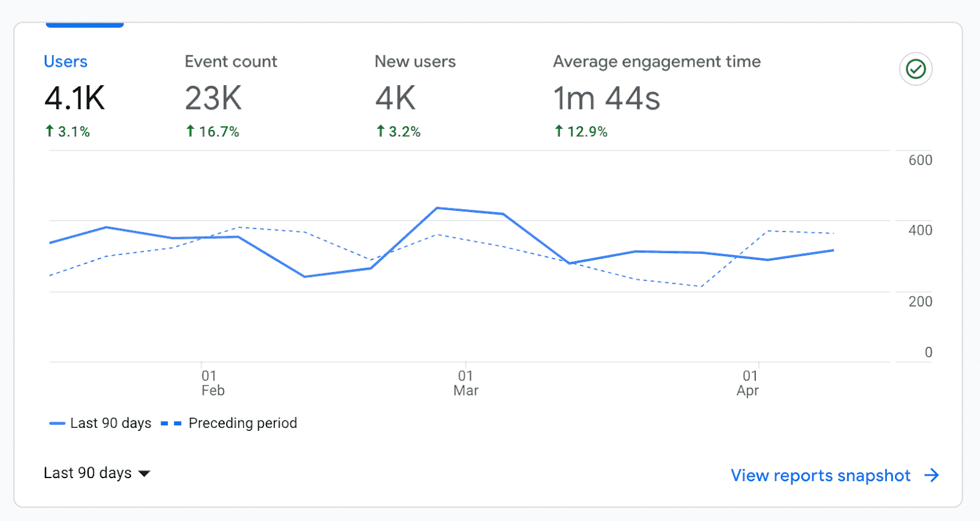Click the green up arrow beside 12.9%
This screenshot has width=980, height=521.
559,131
